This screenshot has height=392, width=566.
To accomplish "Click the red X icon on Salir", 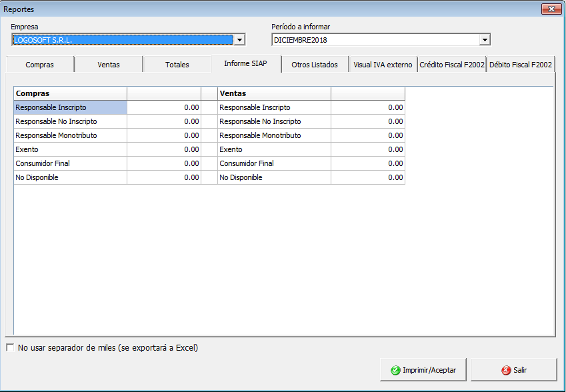I will tap(506, 370).
